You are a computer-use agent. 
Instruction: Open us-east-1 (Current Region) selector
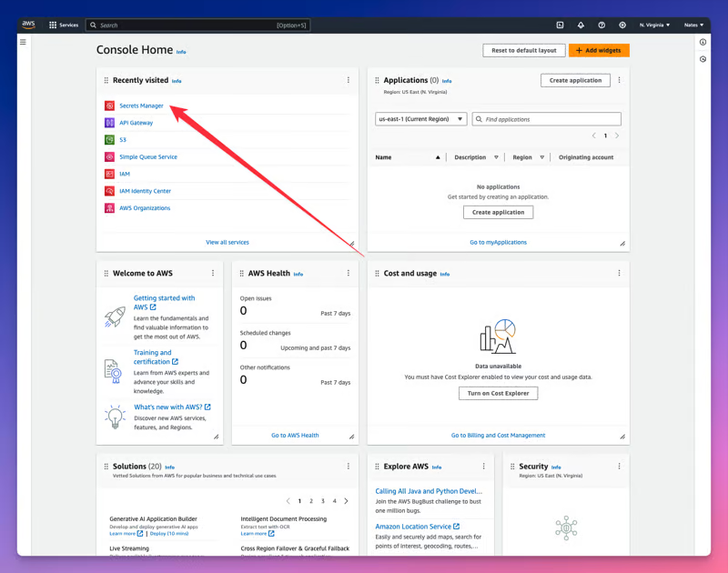pyautogui.click(x=420, y=119)
